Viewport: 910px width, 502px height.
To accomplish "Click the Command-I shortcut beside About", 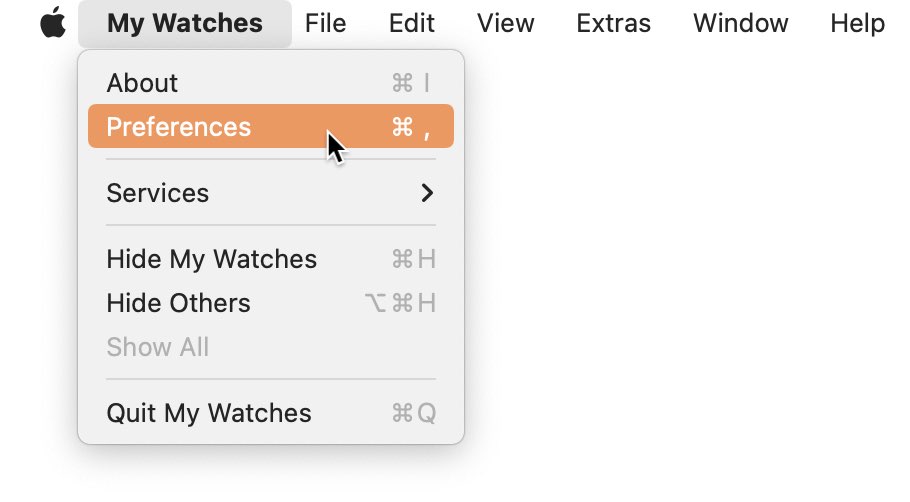I will [411, 83].
